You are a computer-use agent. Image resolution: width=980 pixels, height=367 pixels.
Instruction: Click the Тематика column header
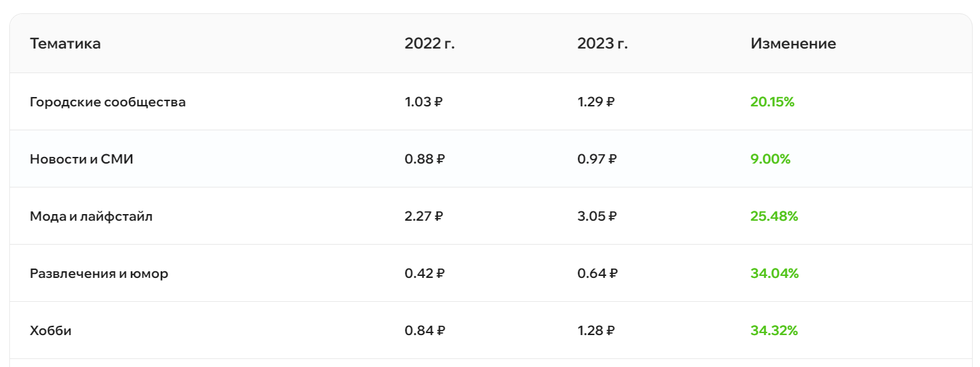point(65,44)
